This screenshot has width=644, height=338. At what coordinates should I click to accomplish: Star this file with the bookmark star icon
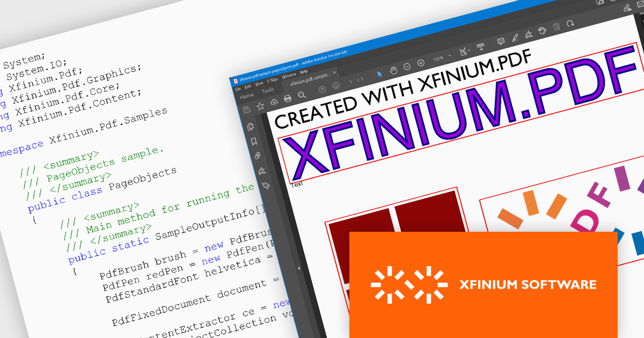point(260,106)
